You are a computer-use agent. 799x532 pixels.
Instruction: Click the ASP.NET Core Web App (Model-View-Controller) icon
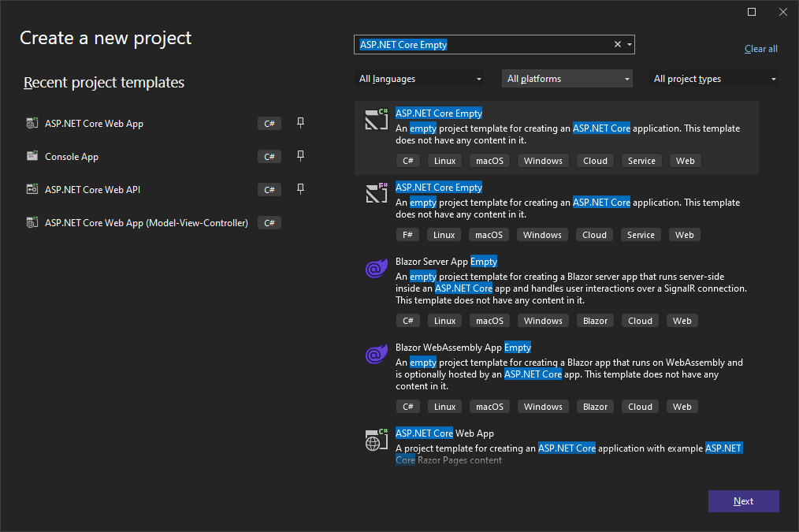(32, 222)
